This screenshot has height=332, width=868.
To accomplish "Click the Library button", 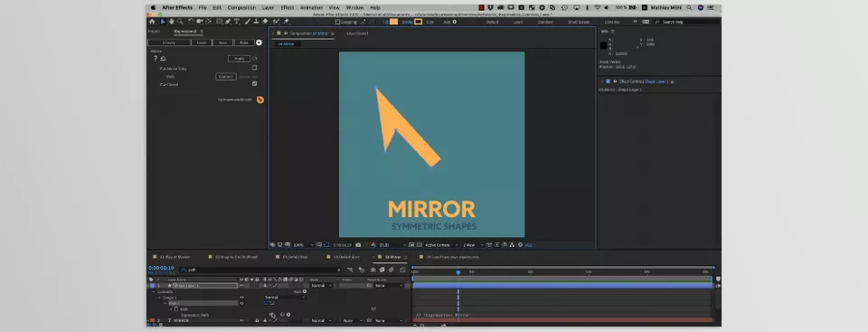I will 169,43.
